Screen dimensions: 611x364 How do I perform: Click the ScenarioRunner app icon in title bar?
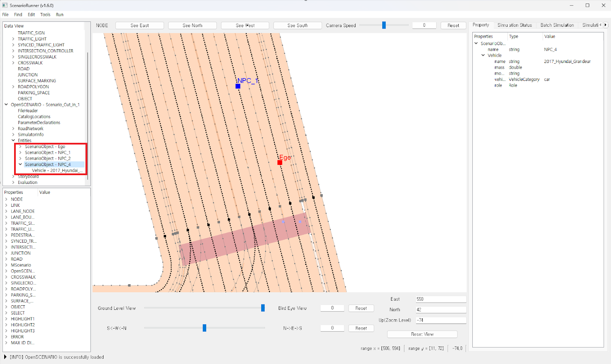click(5, 5)
